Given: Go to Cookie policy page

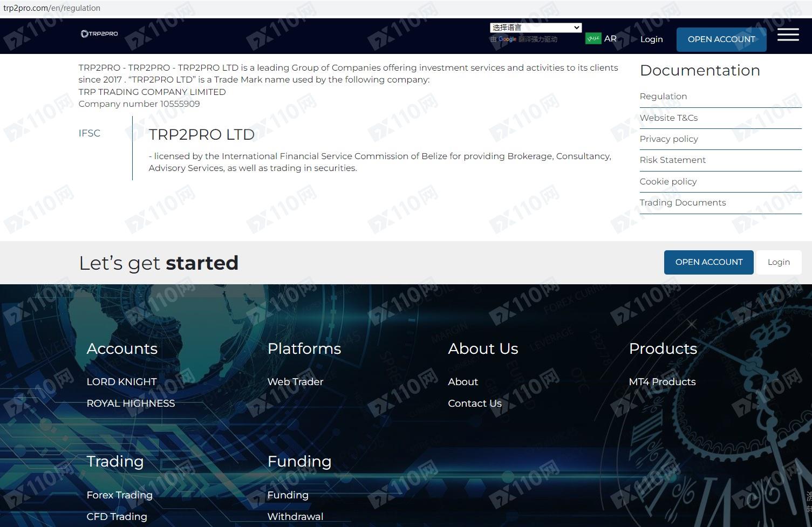Looking at the screenshot, I should 668,182.
